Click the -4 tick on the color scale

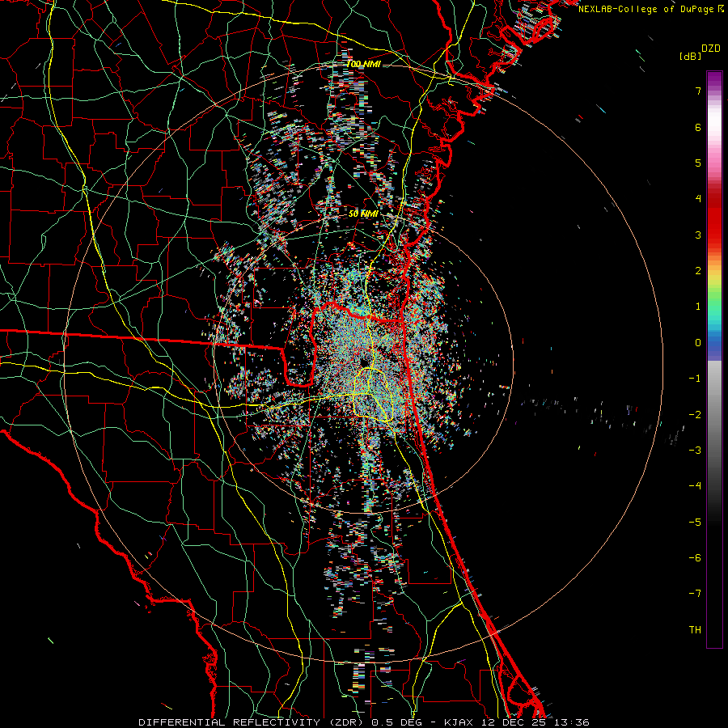(x=695, y=485)
